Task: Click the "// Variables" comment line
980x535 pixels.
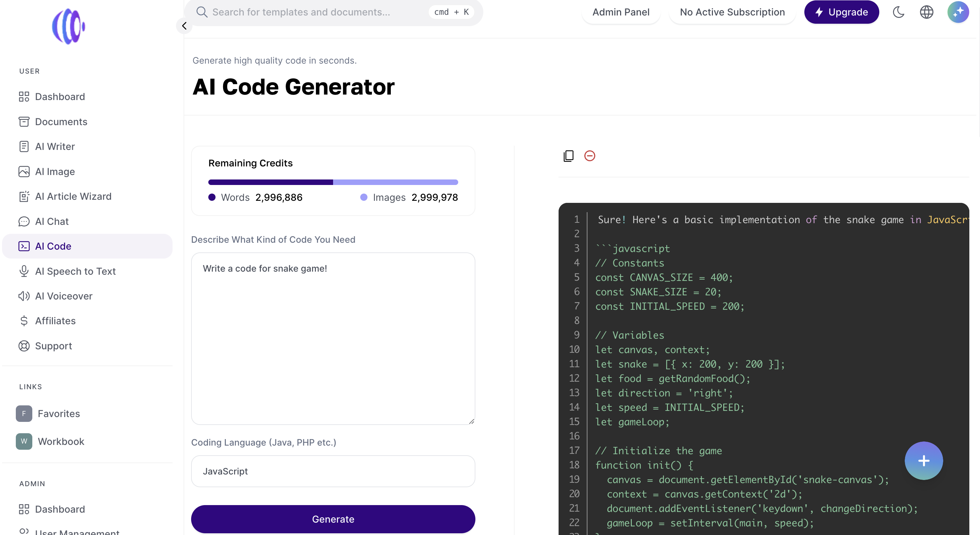Action: [x=630, y=336]
